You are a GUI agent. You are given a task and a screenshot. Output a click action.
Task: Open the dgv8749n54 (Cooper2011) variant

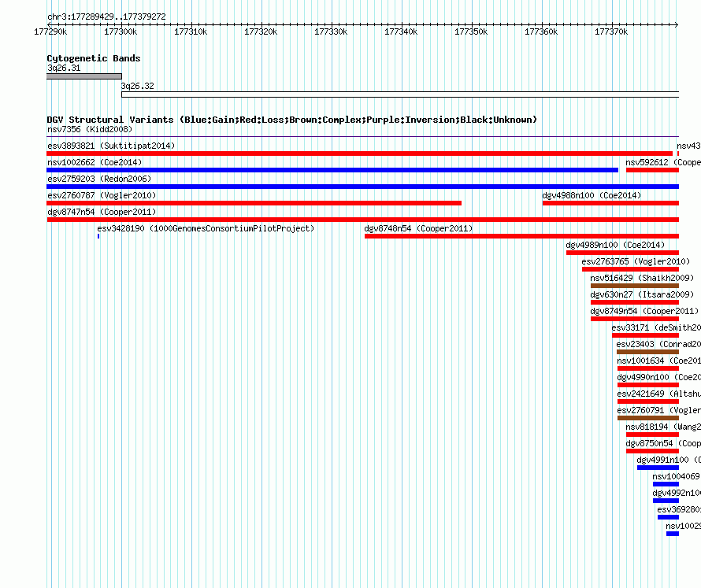point(644,311)
